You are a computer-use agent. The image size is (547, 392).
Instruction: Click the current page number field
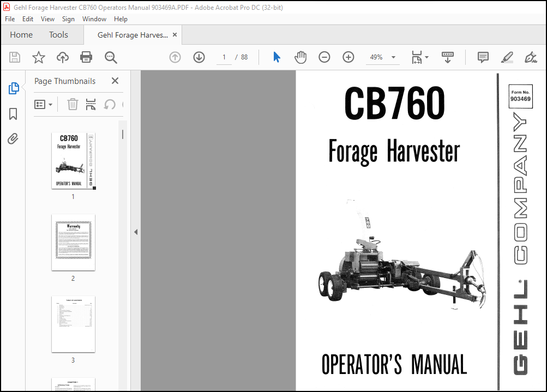[224, 57]
